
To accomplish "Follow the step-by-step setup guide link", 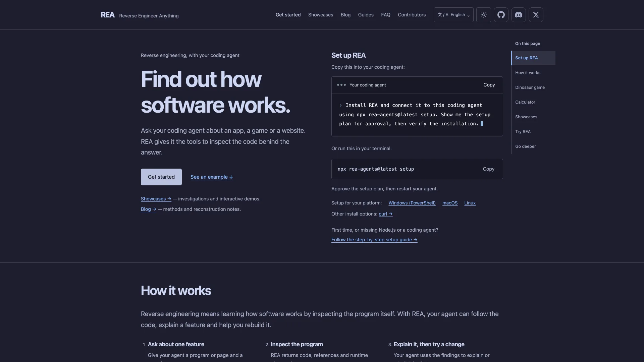I will pyautogui.click(x=374, y=240).
